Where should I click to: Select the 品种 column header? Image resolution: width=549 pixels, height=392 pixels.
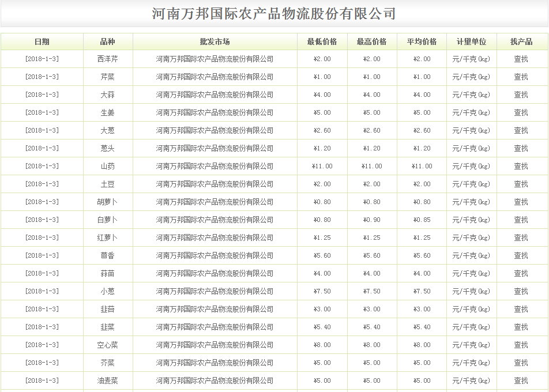coord(107,41)
